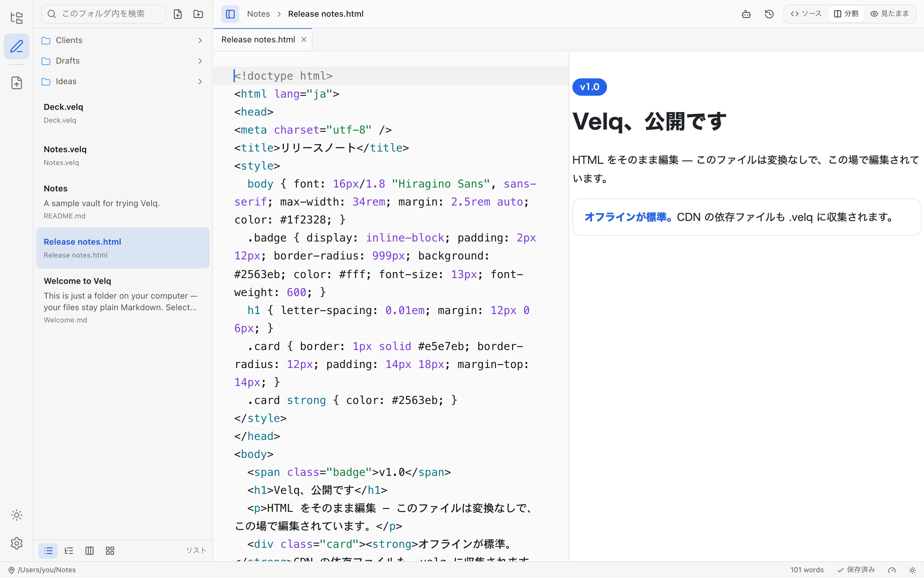Select the pen editor icon in left rail
Viewport: 924px width, 578px height.
[16, 46]
